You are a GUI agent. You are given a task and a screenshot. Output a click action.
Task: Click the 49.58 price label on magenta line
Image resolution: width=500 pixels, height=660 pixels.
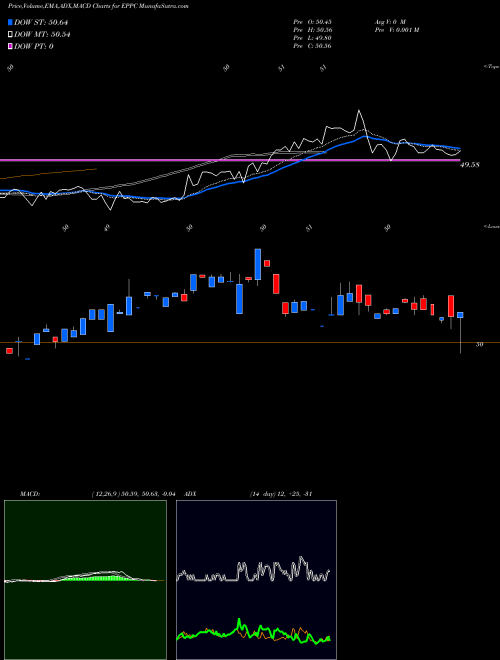[x=470, y=165]
